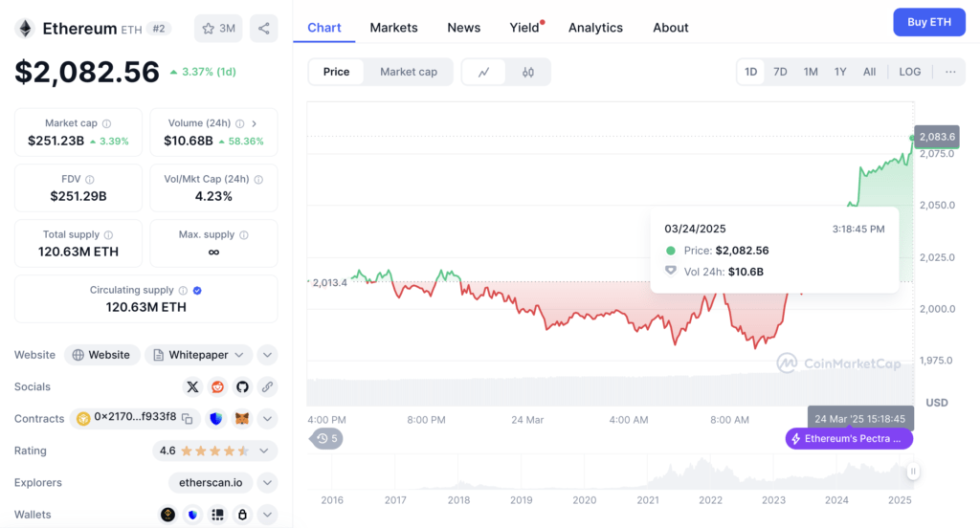
Task: Open the share icon button
Action: click(264, 28)
